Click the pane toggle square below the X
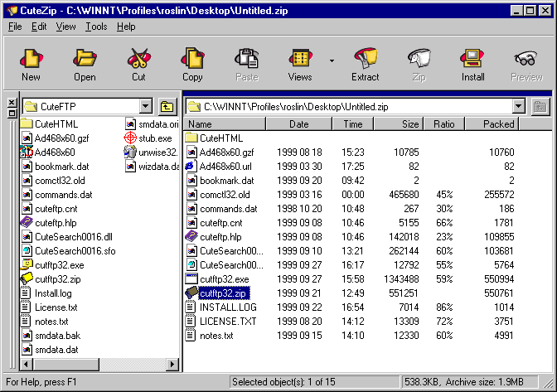 click(12, 114)
